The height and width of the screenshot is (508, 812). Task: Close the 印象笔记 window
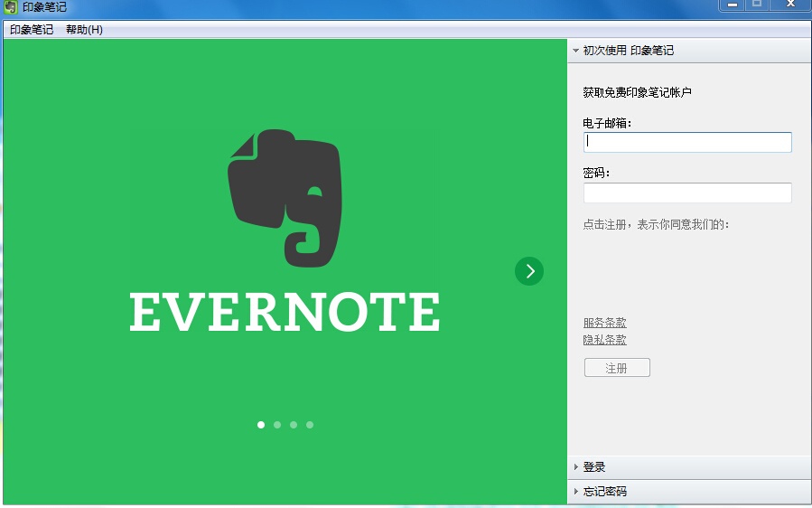[790, 5]
